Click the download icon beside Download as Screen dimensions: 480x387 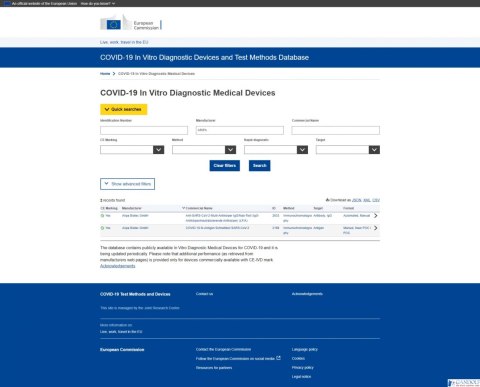coord(327,200)
